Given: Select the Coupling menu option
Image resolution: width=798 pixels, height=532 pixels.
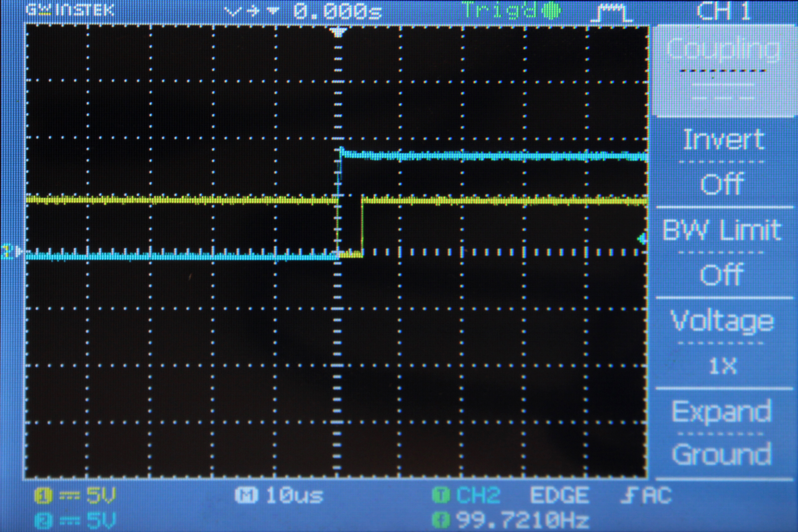Looking at the screenshot, I should [724, 71].
